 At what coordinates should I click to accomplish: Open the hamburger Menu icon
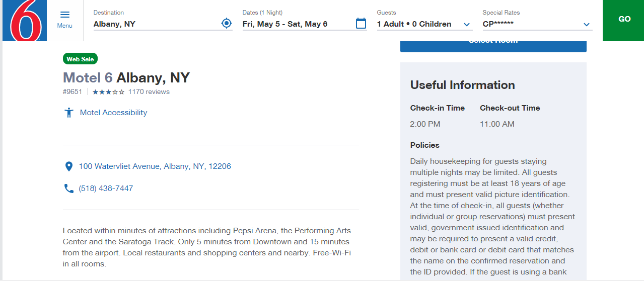(64, 15)
